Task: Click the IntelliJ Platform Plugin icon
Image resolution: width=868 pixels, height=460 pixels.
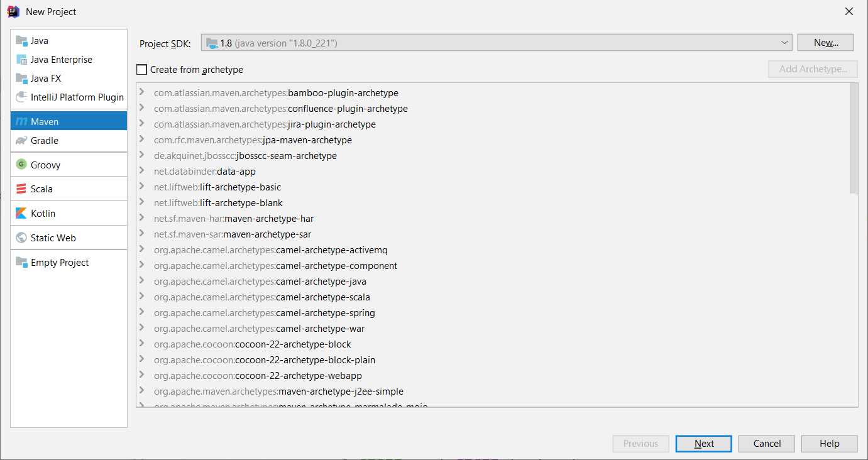Action: 21,97
